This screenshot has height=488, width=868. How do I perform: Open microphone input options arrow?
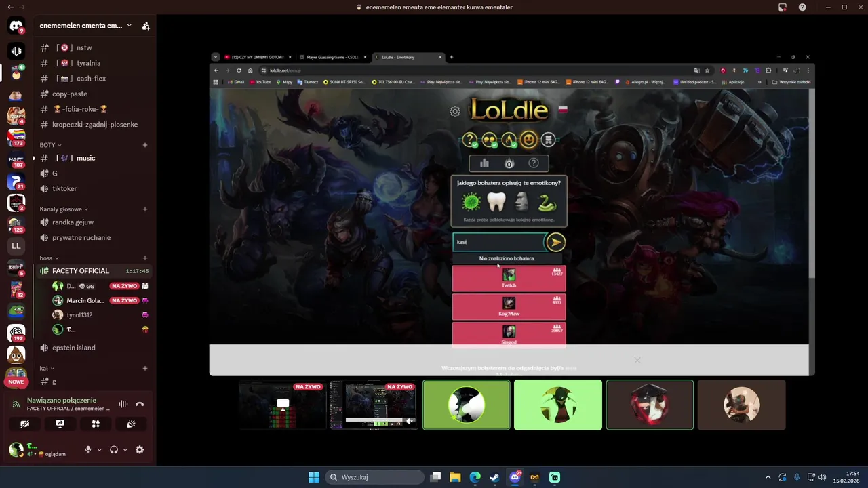(x=99, y=449)
